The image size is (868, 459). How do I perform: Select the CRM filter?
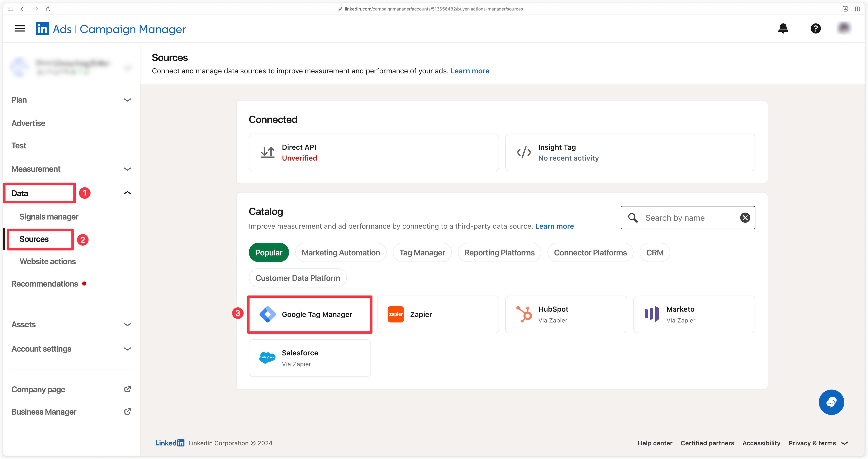pos(655,253)
